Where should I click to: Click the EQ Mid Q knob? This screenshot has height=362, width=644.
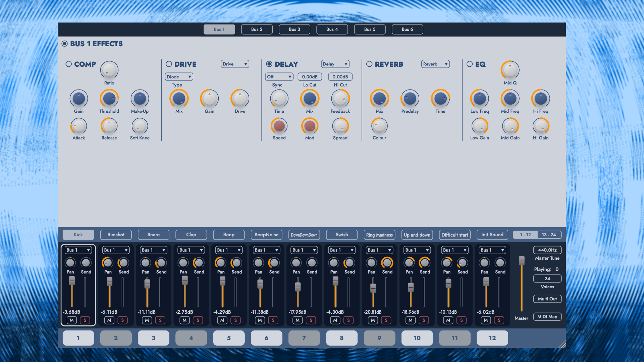point(510,70)
